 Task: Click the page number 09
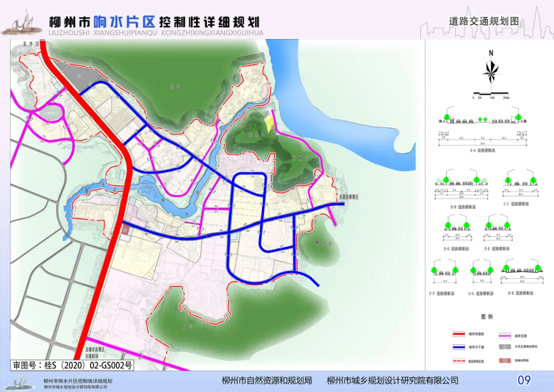point(524,380)
